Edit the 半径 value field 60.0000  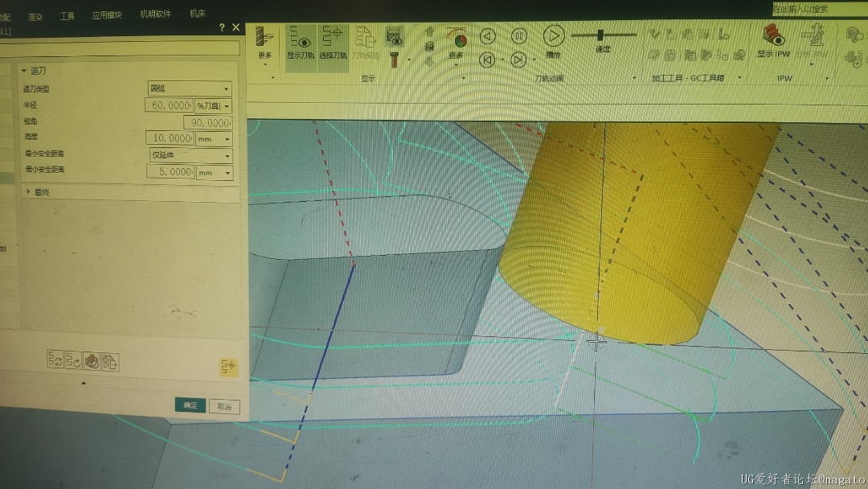pyautogui.click(x=169, y=105)
